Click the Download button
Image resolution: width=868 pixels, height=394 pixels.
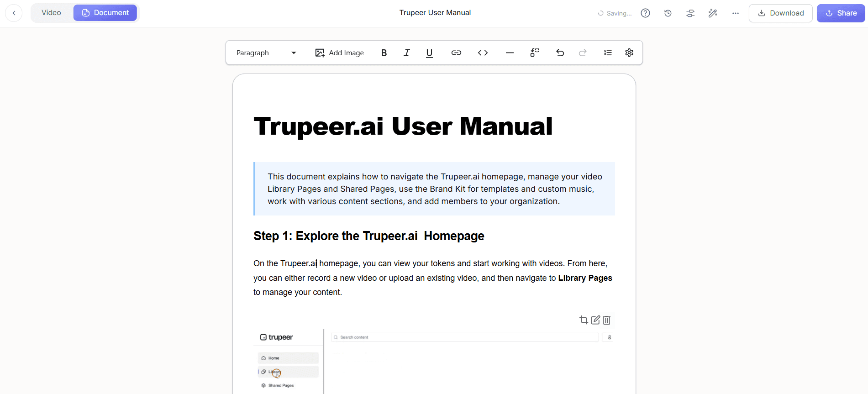[x=780, y=13]
